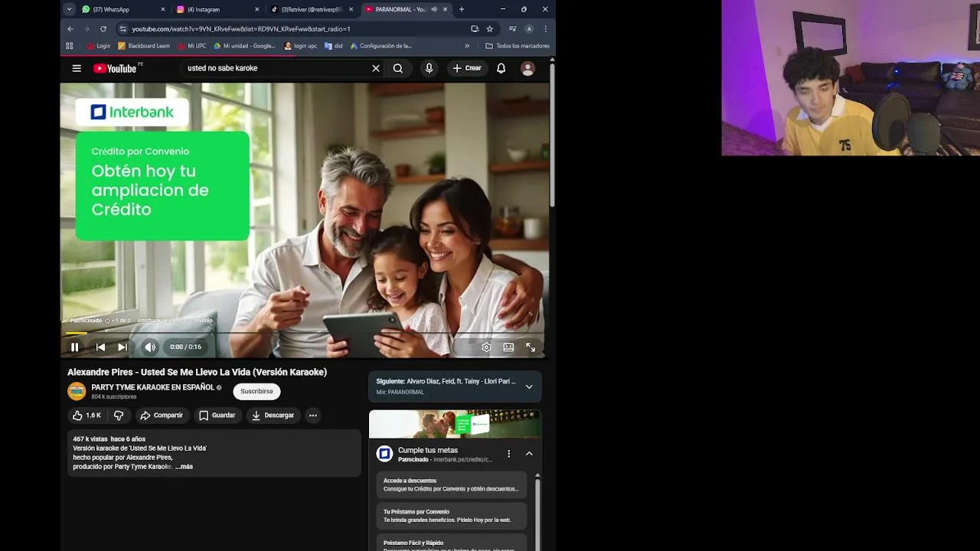Switch to the WhatsApp browser tab
The height and width of the screenshot is (551, 980).
(x=123, y=9)
